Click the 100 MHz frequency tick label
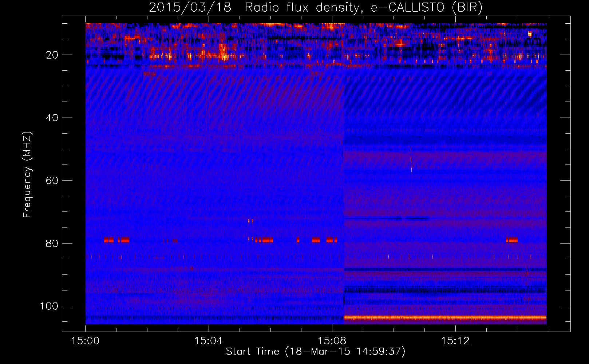 pos(49,306)
